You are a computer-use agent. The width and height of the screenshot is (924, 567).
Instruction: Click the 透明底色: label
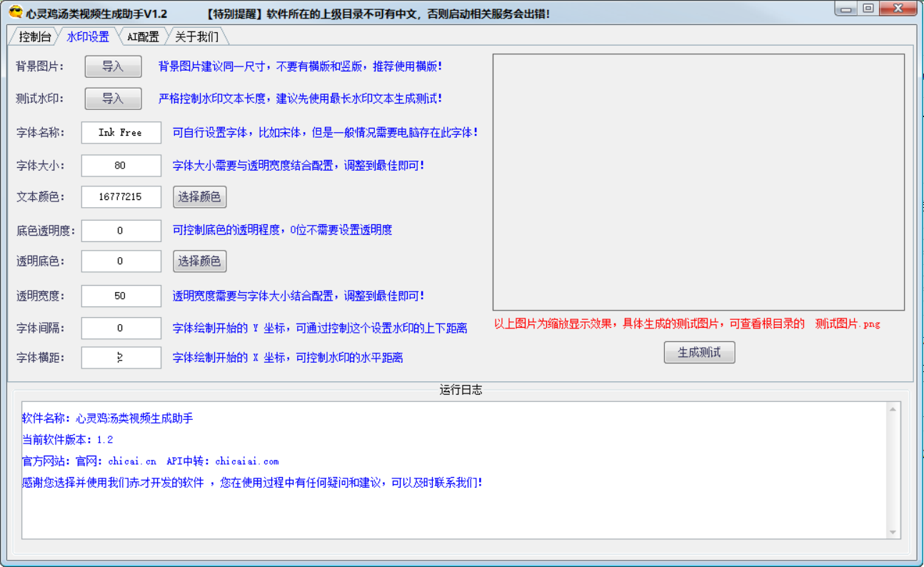41,261
